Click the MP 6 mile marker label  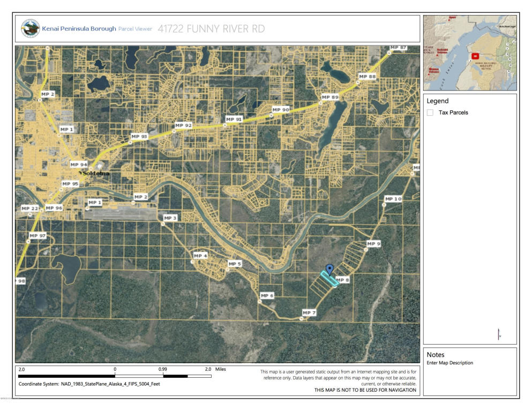(x=267, y=296)
